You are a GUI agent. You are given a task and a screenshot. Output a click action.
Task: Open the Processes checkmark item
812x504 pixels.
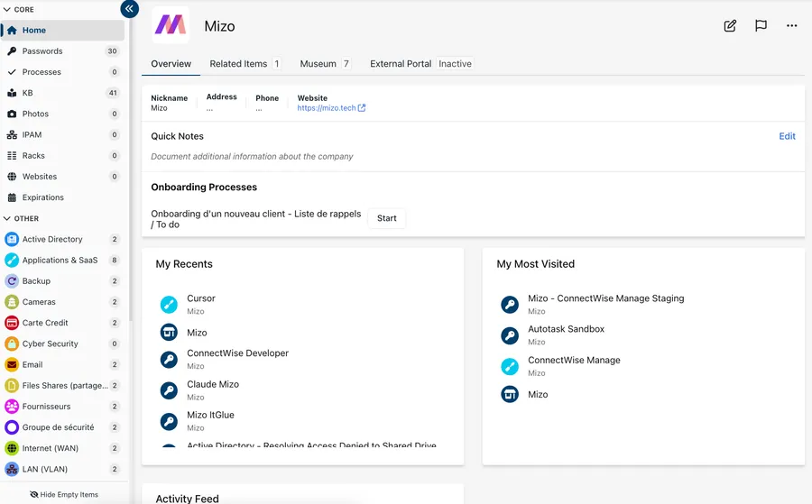(62, 72)
